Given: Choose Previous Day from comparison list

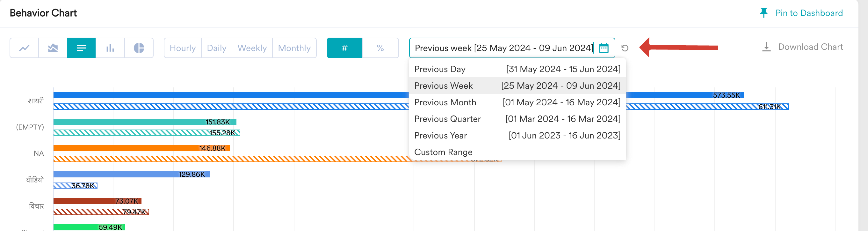Looking at the screenshot, I should [x=517, y=69].
